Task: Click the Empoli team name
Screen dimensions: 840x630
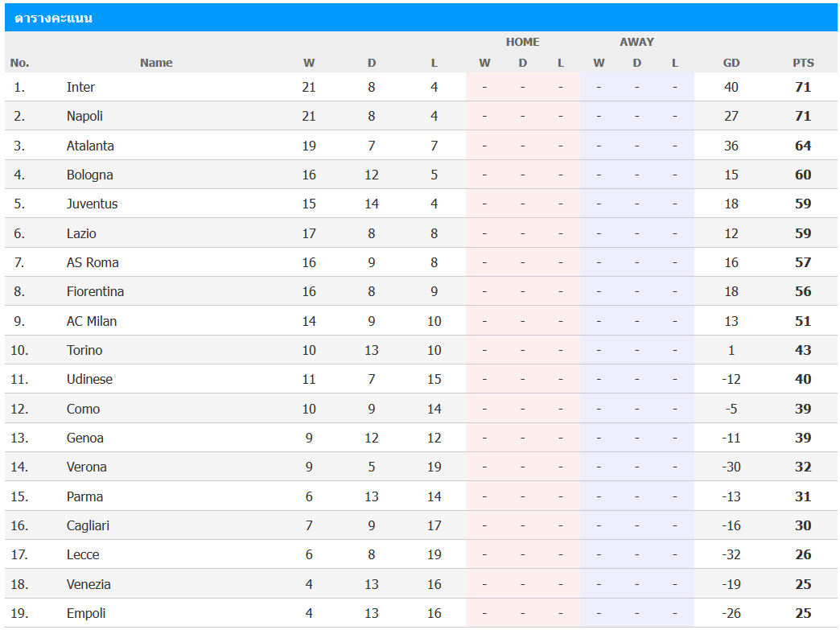Action: click(86, 613)
